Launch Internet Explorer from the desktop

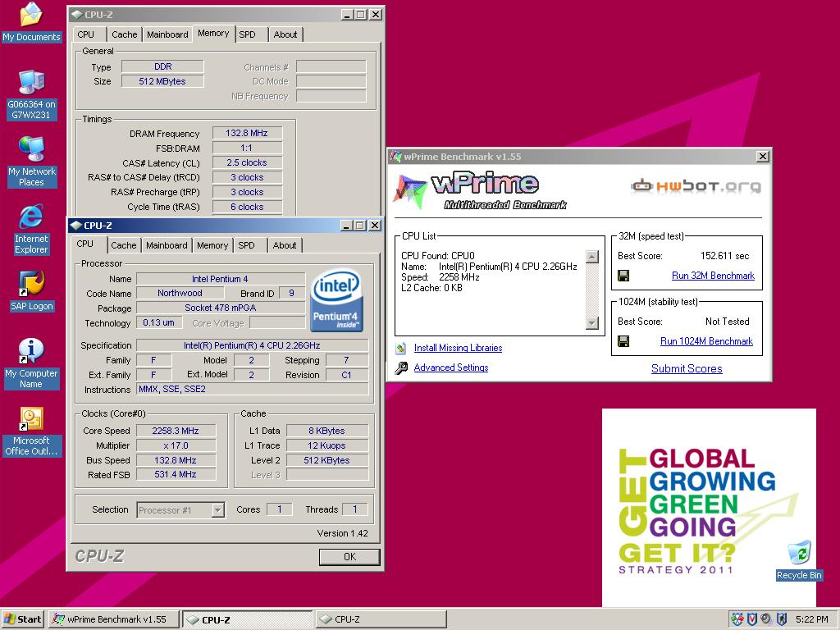coord(31,230)
